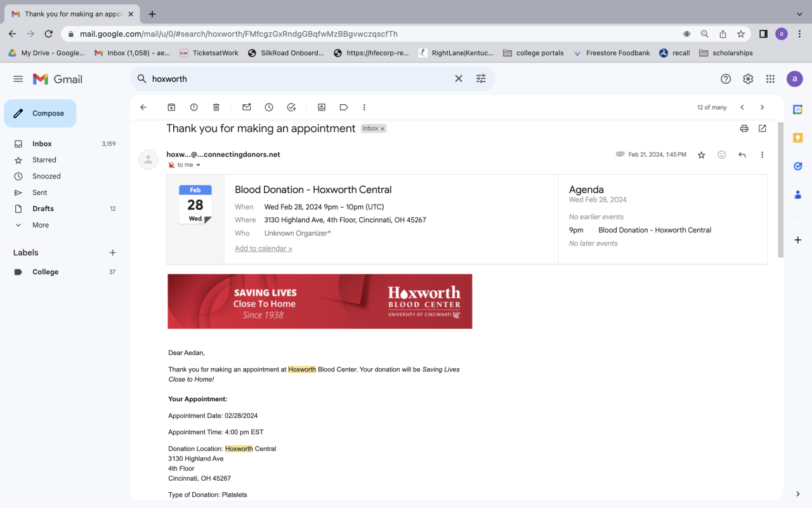Snooze this email
Image resolution: width=812 pixels, height=508 pixels.
[x=269, y=107]
